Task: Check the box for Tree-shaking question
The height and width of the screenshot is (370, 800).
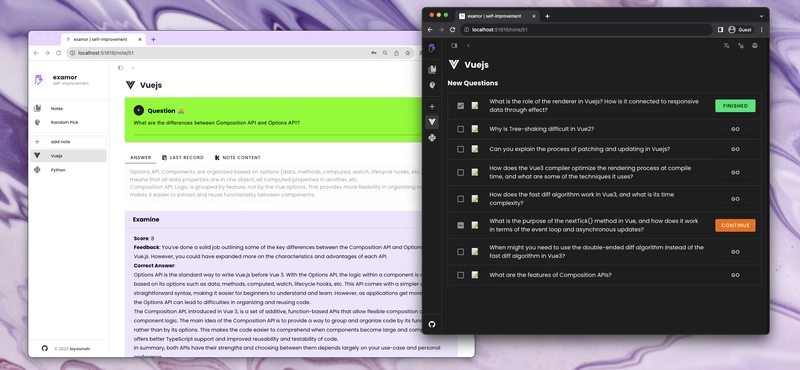Action: [460, 129]
